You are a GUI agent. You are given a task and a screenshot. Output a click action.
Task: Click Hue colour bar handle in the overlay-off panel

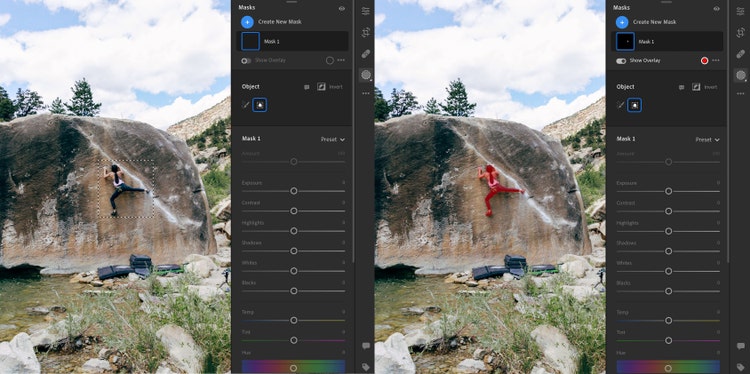click(x=294, y=368)
